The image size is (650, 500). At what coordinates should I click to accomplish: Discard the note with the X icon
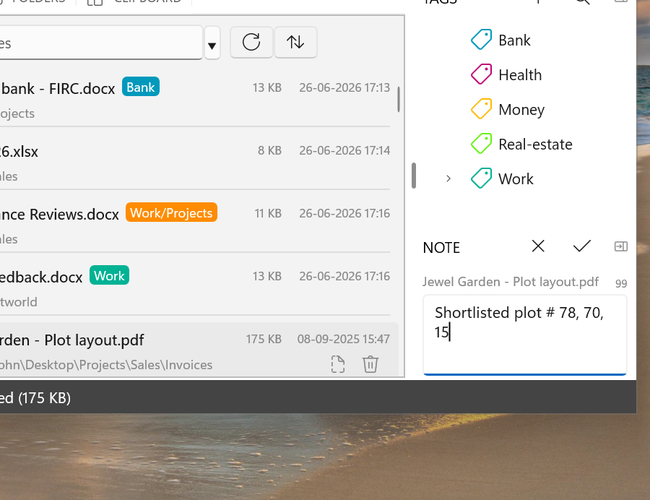[538, 246]
